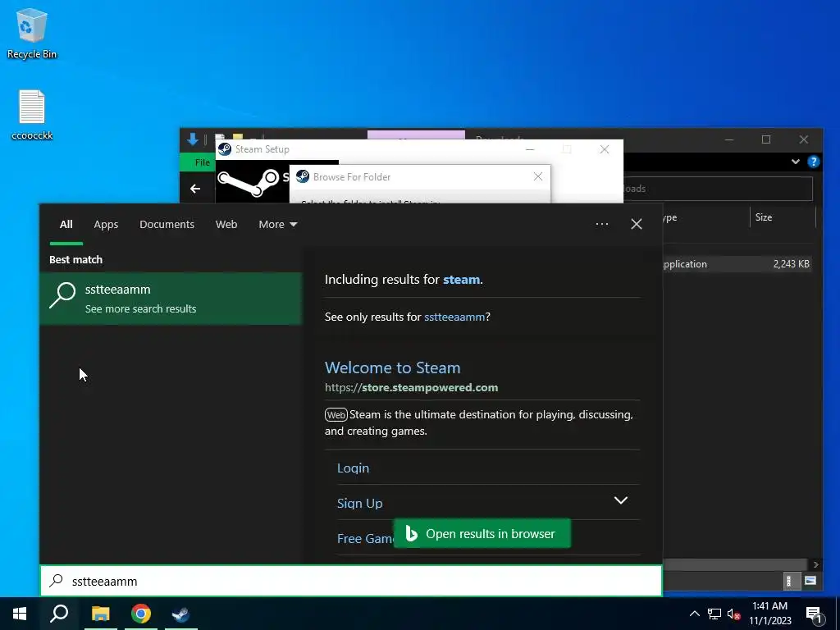Screen dimensions: 840x630
Task: Open the network status tray icon
Action: (x=714, y=614)
